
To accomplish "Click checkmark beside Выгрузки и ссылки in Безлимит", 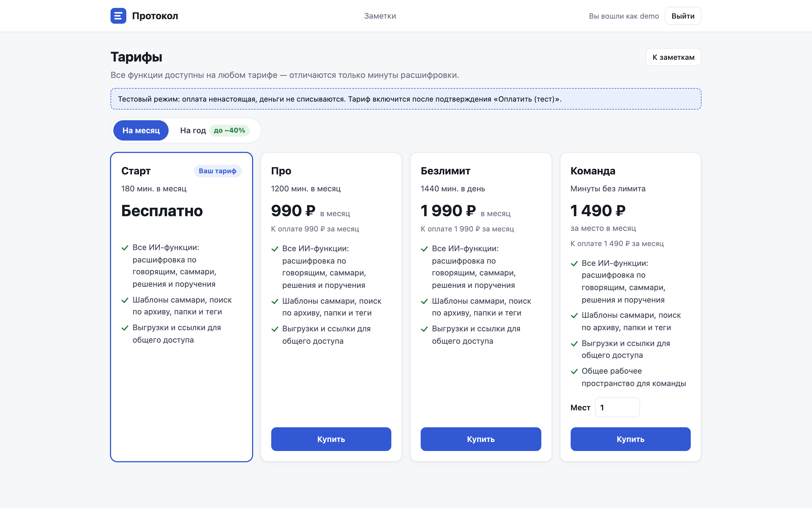I will tap(424, 329).
